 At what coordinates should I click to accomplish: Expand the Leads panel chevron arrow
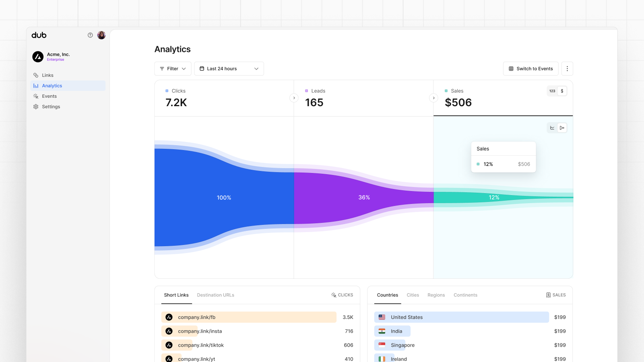(433, 98)
